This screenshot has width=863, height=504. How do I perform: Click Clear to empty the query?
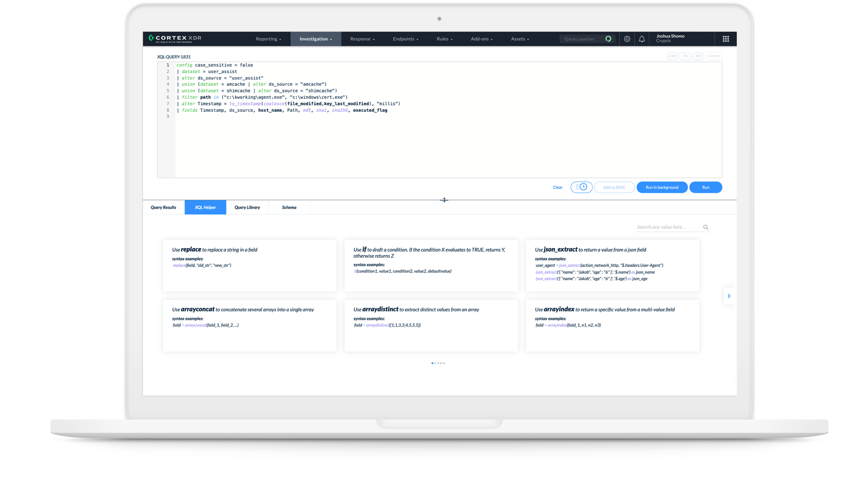point(557,187)
